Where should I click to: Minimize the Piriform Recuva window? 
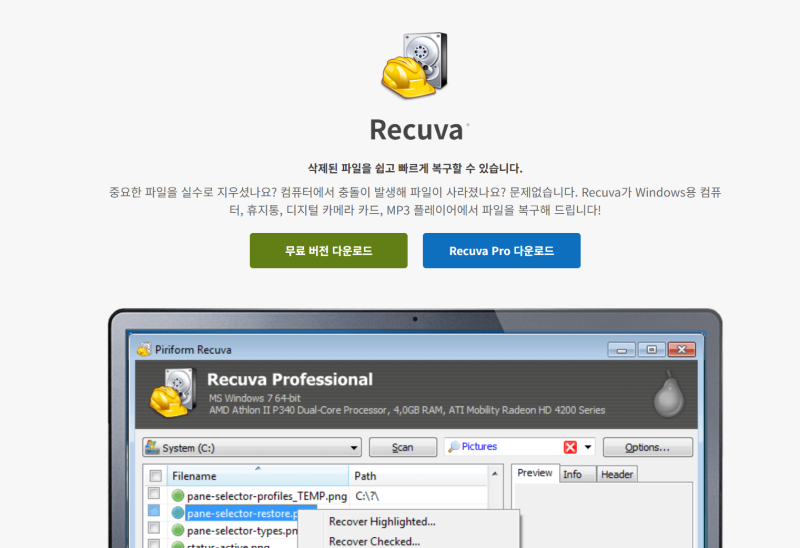pyautogui.click(x=621, y=350)
